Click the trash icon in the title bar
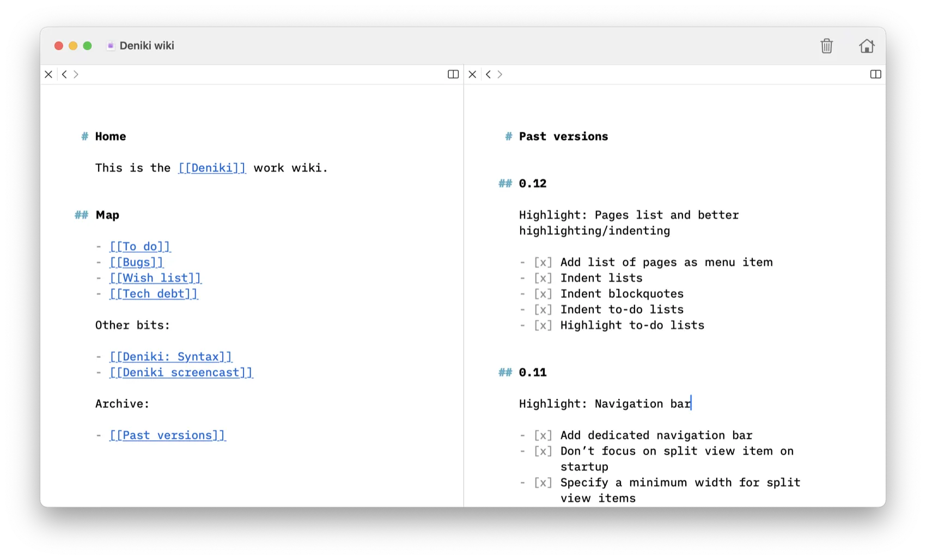This screenshot has width=926, height=560. click(x=826, y=46)
